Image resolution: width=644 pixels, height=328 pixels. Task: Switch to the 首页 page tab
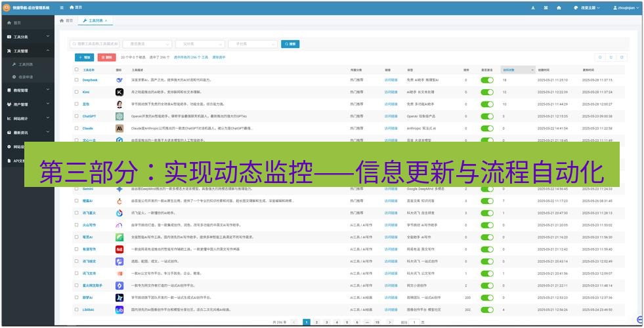(66, 20)
